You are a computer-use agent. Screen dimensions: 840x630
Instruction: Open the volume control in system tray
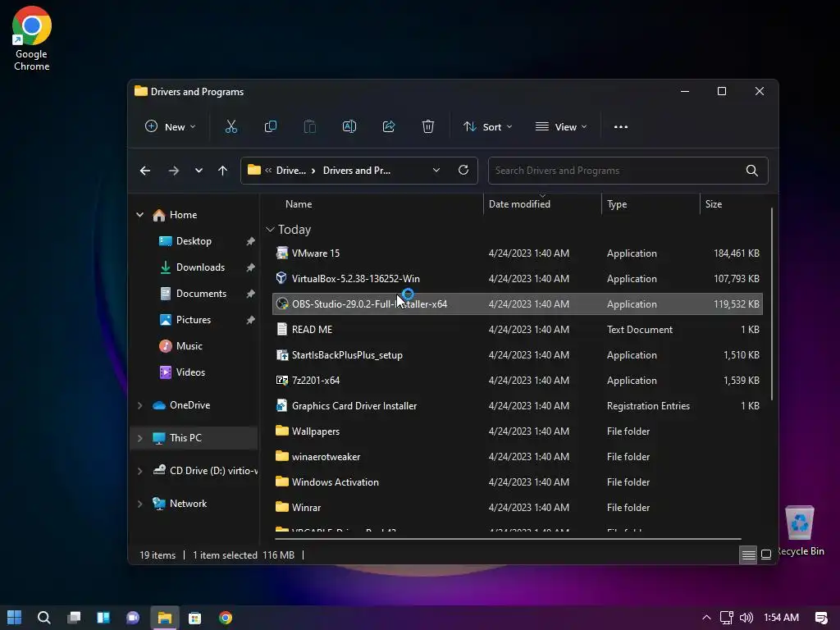(746, 618)
